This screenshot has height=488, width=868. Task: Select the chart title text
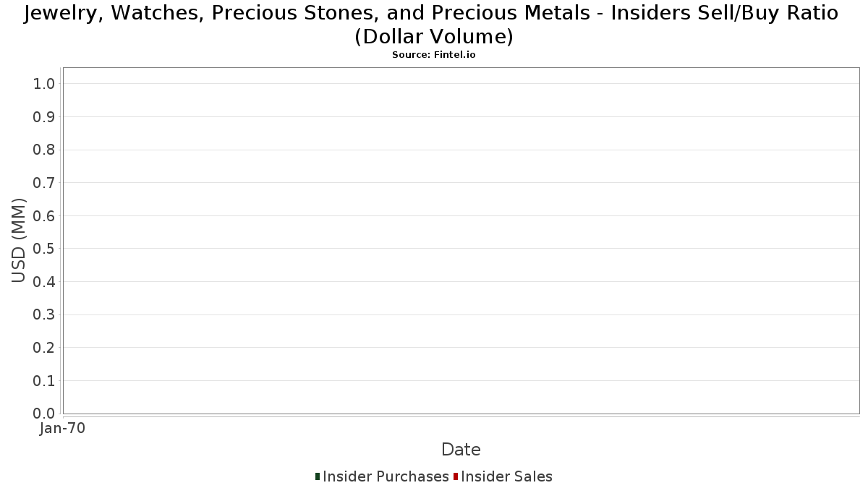[431, 24]
